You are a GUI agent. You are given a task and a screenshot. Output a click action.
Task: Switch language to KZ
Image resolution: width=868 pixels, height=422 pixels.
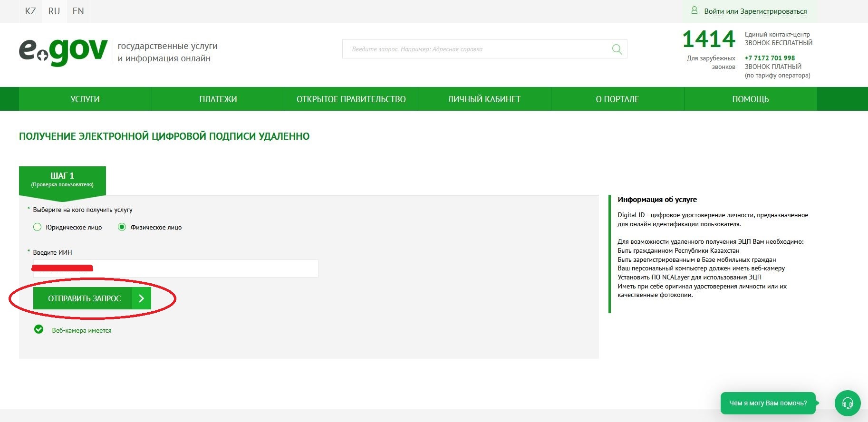30,11
